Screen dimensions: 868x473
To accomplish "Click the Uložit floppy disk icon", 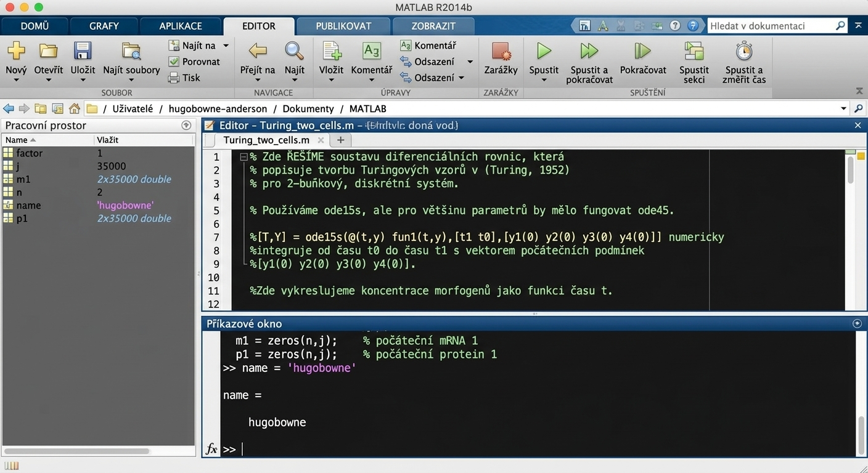I will 83,51.
